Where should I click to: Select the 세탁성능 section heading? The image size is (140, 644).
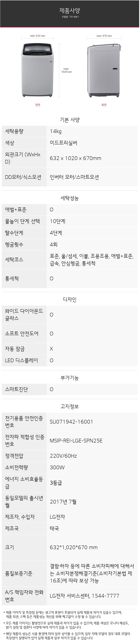70,198
